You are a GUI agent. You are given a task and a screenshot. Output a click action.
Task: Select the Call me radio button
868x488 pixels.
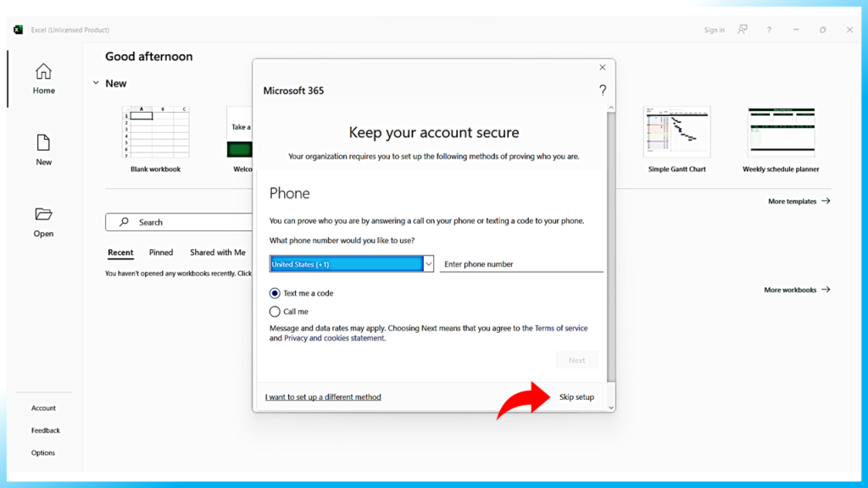pyautogui.click(x=275, y=312)
